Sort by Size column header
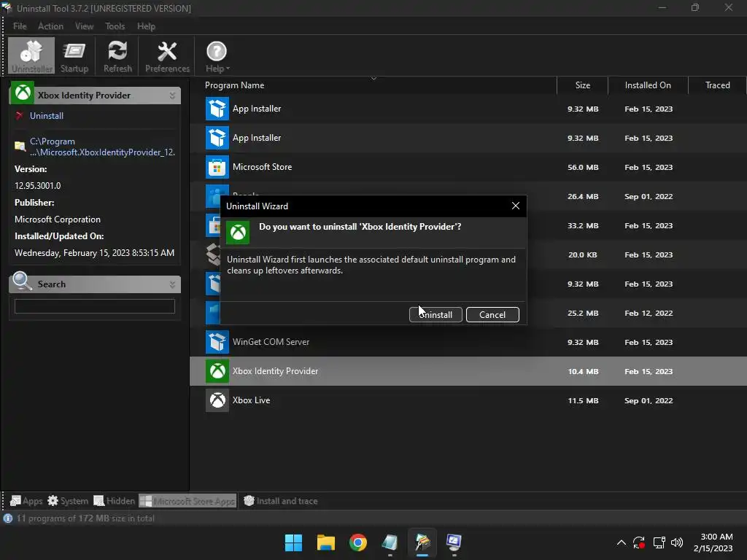The width and height of the screenshot is (747, 560). click(x=582, y=85)
